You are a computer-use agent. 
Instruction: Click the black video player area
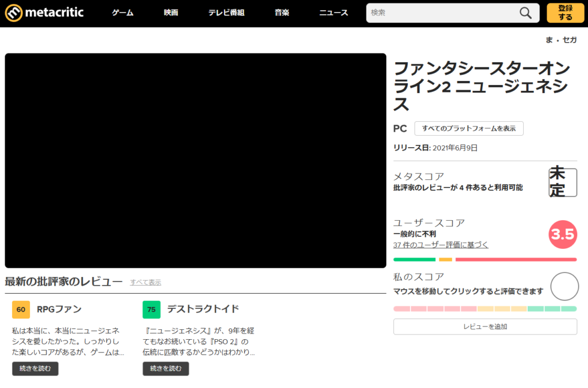coord(195,160)
